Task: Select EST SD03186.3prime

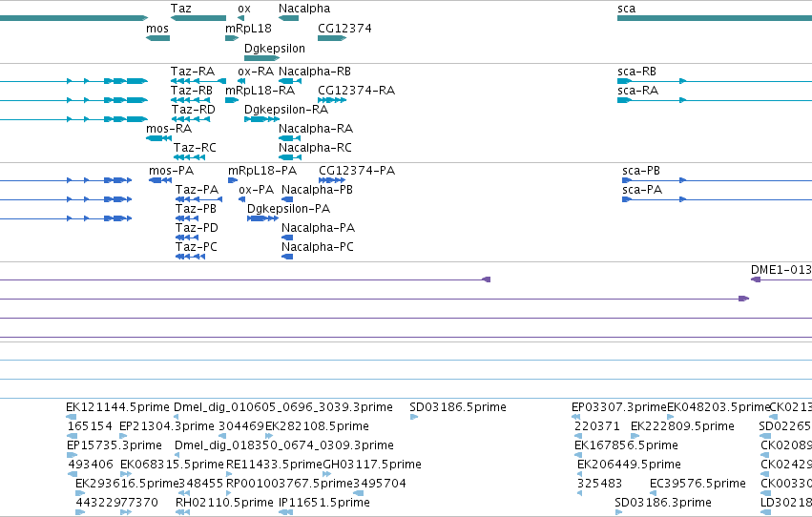Action: pyautogui.click(x=618, y=512)
